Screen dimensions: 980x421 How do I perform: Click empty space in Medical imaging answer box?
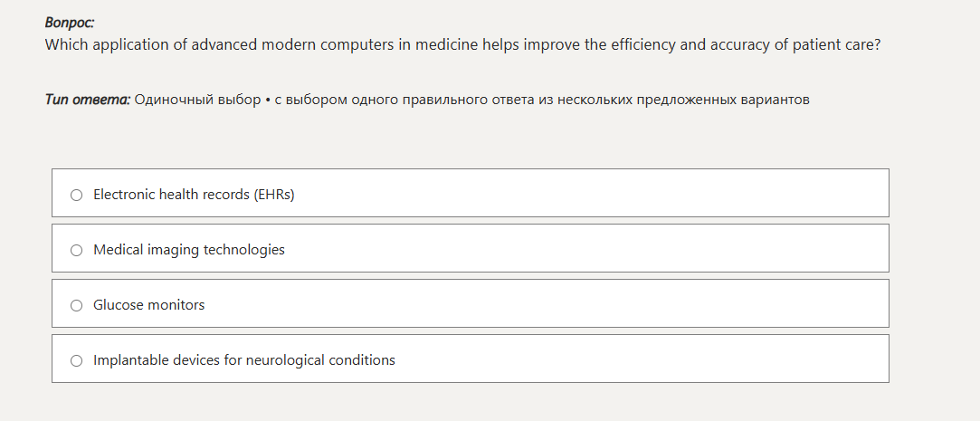588,248
